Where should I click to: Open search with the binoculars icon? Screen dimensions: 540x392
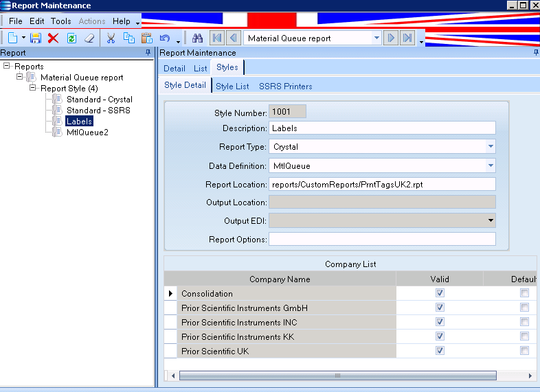197,38
